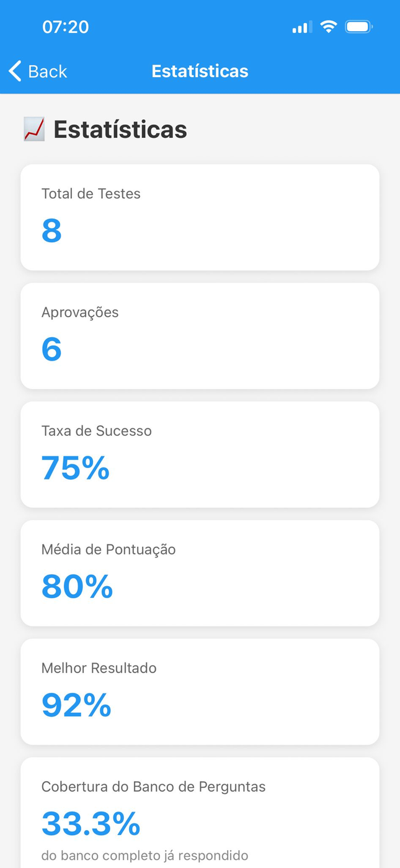
Task: Go back using the Back label
Action: point(47,71)
